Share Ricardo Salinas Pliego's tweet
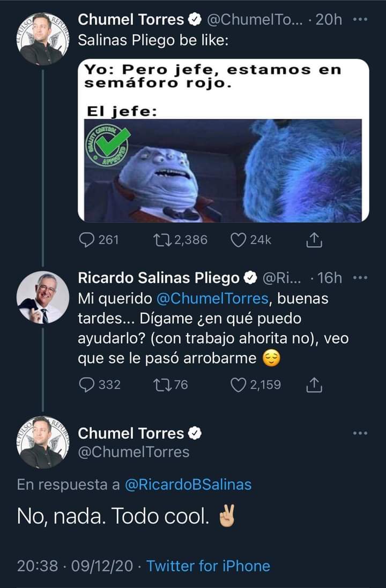This screenshot has height=588, width=386. coord(313,385)
